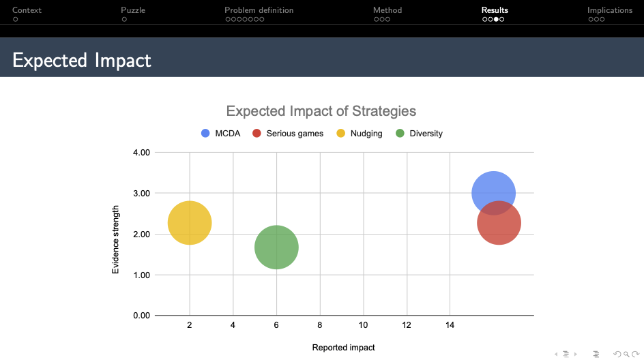644x362 pixels.
Task: Click the yellow Nudging legend marker
Action: click(341, 133)
